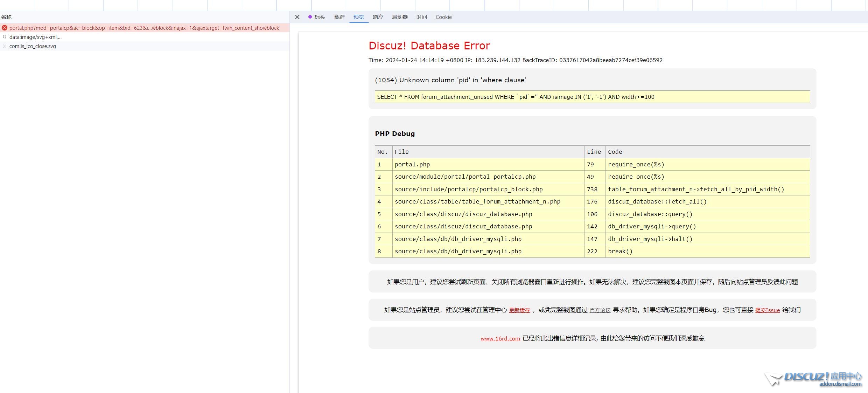Click the BackTraceID time and IP line
Screen dimensions: 868x393
point(516,60)
